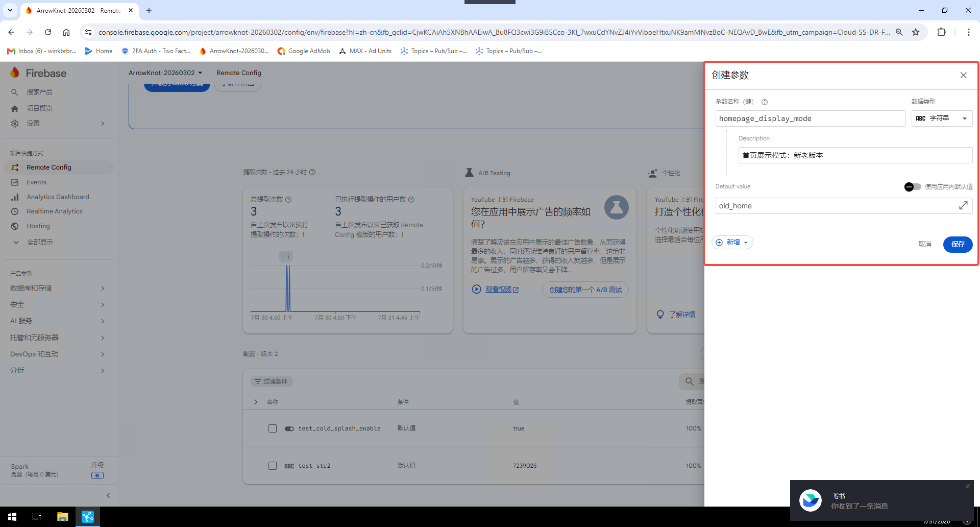Screen dimensions: 980x527
Task: Click 过滤条件 filter chip
Action: point(272,381)
